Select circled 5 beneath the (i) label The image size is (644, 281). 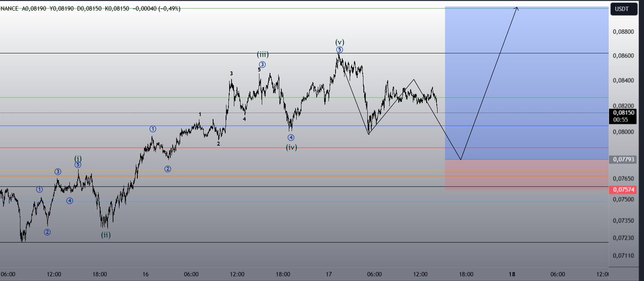pos(78,165)
